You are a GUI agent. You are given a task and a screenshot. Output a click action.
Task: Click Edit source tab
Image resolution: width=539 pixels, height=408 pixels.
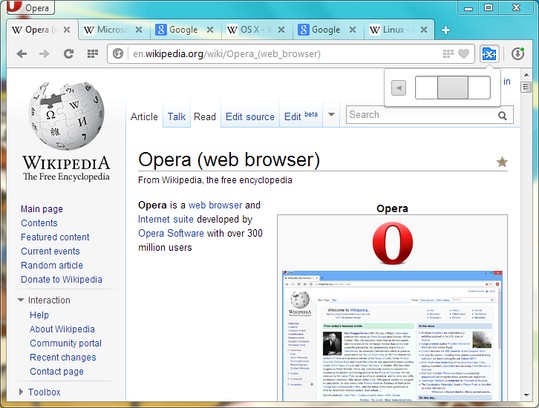[x=250, y=117]
